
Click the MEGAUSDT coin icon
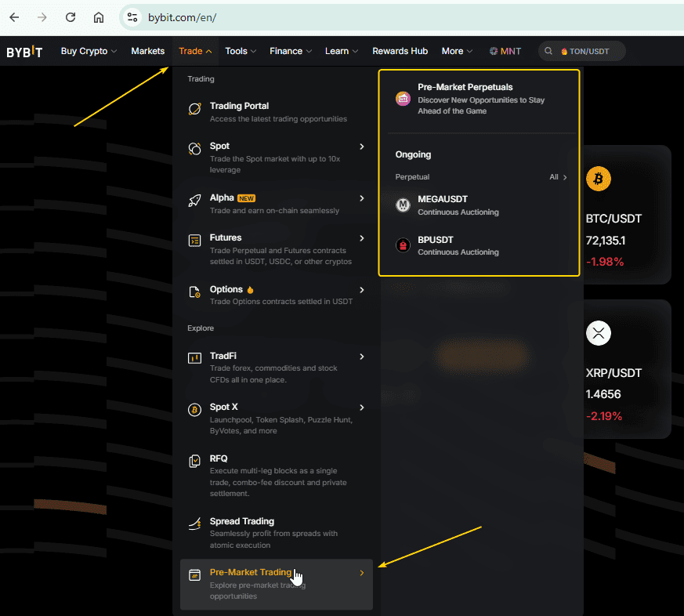[403, 205]
